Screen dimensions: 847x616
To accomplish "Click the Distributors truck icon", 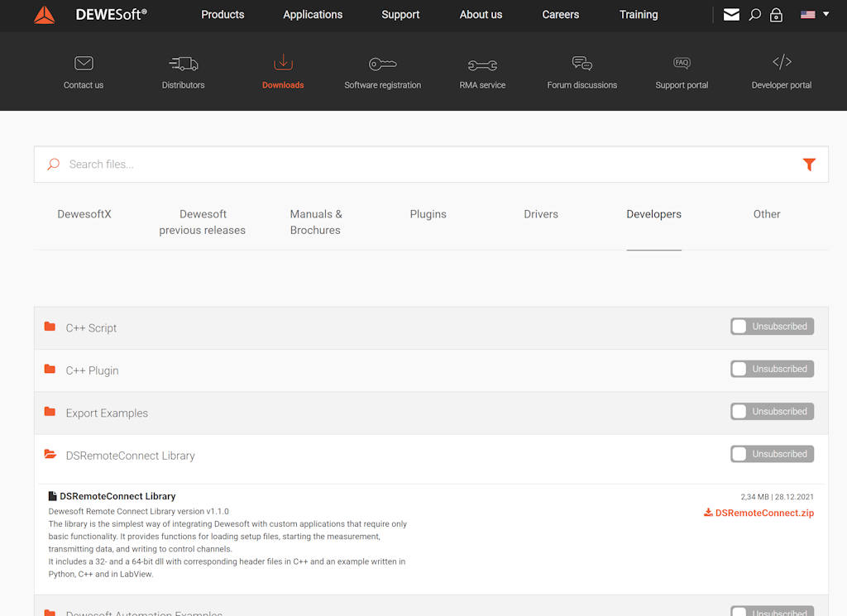I will point(183,64).
